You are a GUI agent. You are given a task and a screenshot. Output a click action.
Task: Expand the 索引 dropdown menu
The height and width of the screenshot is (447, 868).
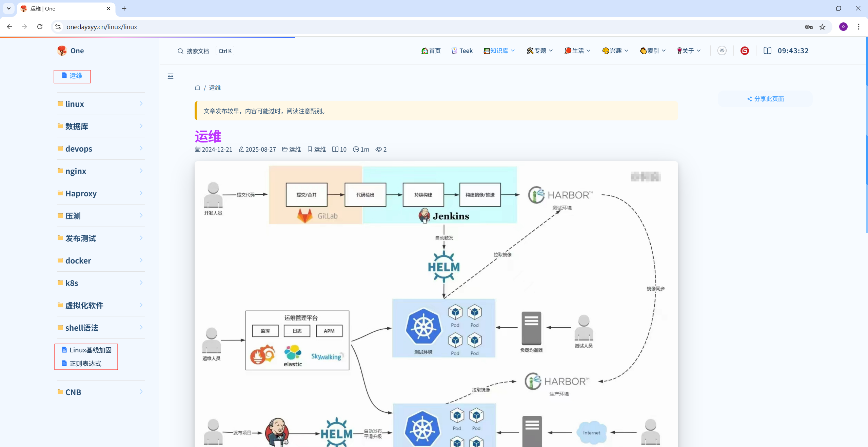tap(653, 51)
